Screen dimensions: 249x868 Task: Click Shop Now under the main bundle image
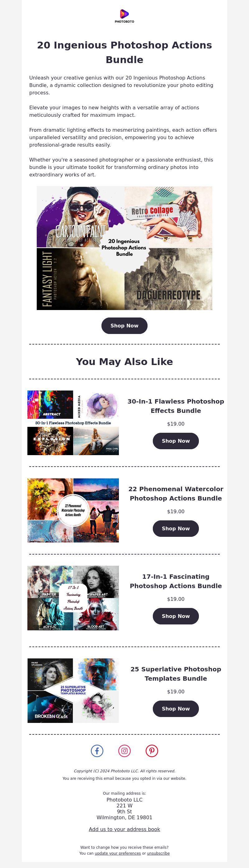tap(125, 326)
